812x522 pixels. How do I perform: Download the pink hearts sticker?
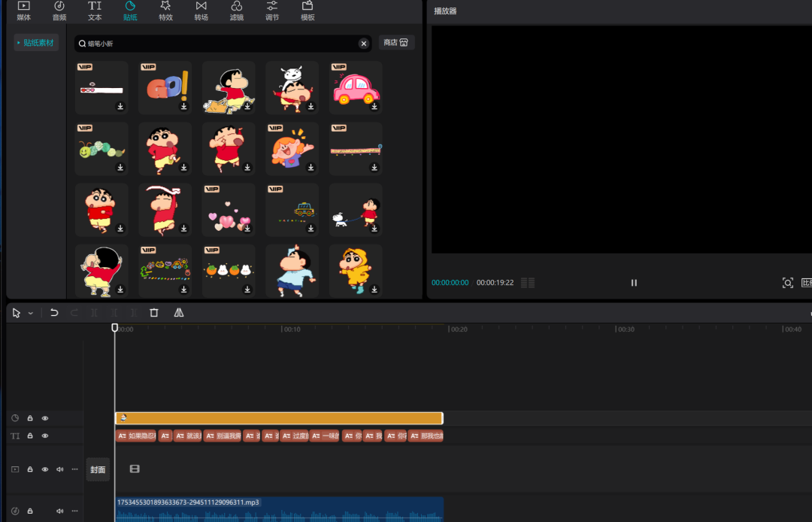[x=247, y=229]
